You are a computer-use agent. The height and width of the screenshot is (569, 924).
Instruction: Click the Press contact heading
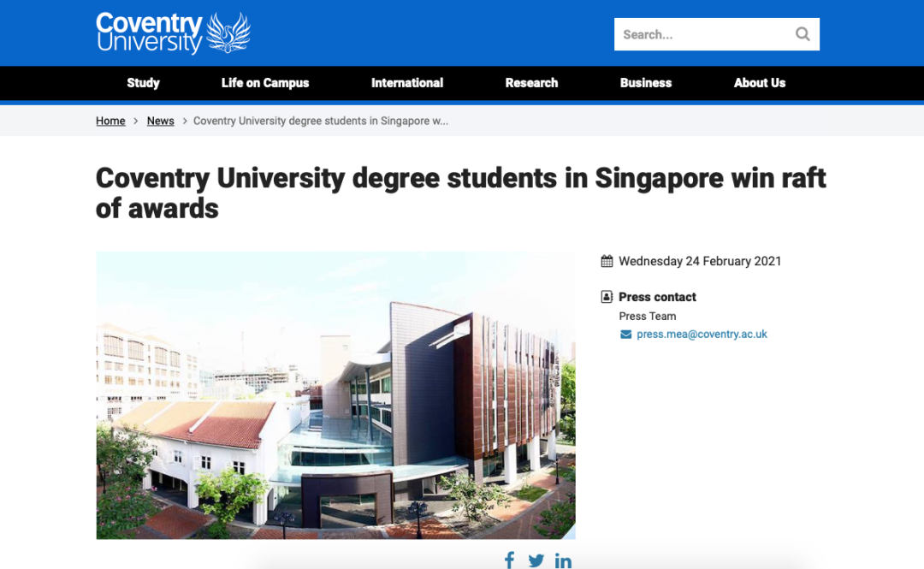657,297
